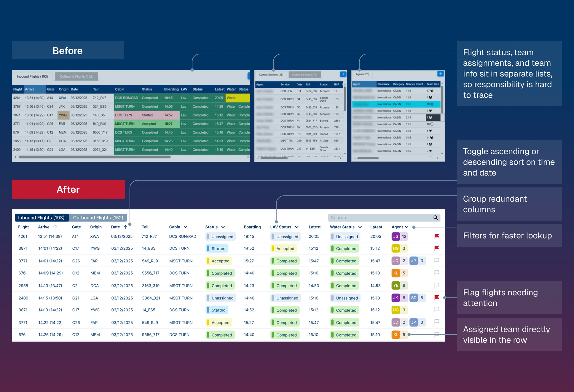Open the Agent column filter dropdown

(407, 227)
